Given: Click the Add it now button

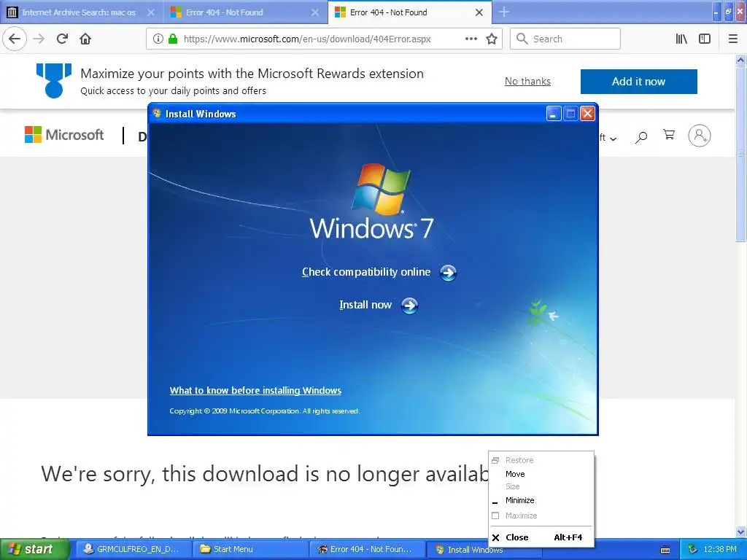Looking at the screenshot, I should 638,82.
